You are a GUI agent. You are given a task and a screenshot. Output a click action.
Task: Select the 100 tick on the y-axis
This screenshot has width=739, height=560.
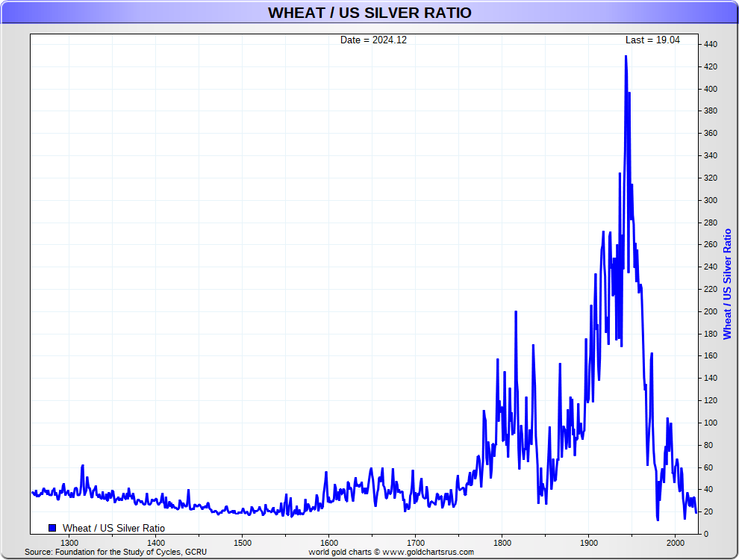(x=711, y=423)
